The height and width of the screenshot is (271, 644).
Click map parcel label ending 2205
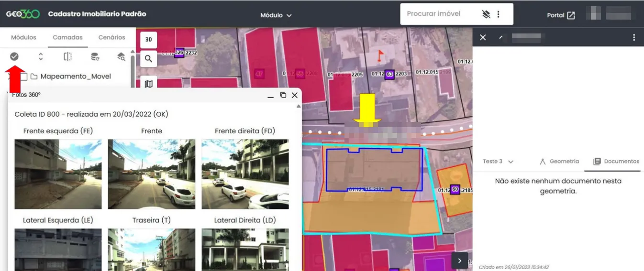pyautogui.click(x=345, y=75)
